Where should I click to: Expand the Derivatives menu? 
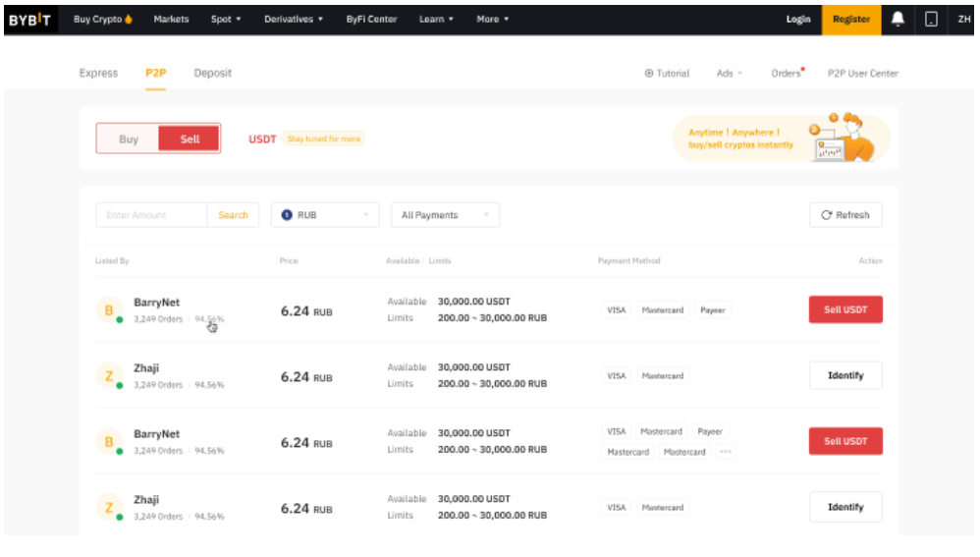coord(293,20)
